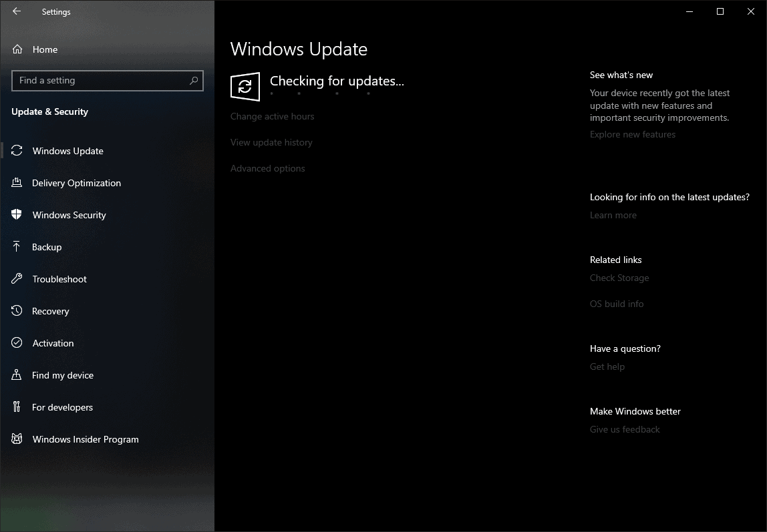
Task: Select Find my device in sidebar
Action: tap(62, 375)
